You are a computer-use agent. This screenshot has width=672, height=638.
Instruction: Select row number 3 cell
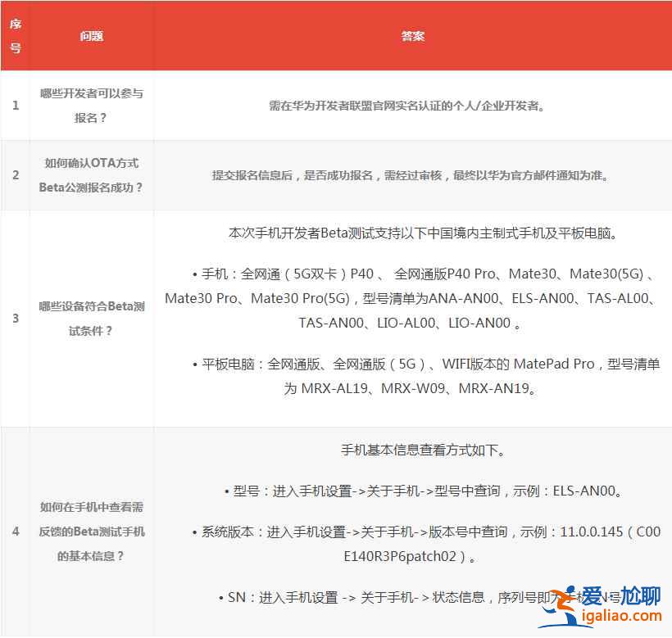(16, 318)
